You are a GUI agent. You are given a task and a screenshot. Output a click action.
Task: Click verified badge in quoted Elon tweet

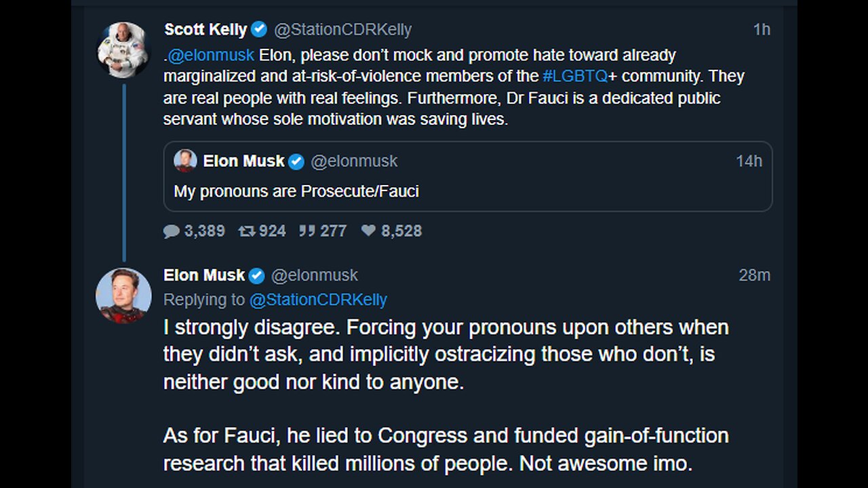296,161
